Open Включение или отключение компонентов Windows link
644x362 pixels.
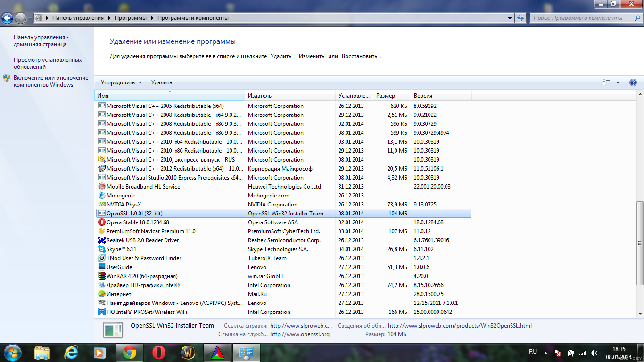pos(51,81)
